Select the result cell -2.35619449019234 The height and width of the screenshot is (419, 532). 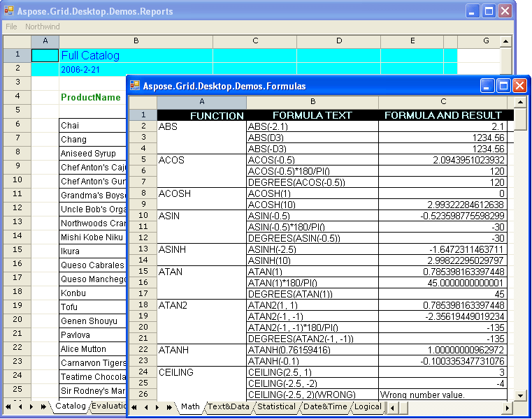point(443,316)
